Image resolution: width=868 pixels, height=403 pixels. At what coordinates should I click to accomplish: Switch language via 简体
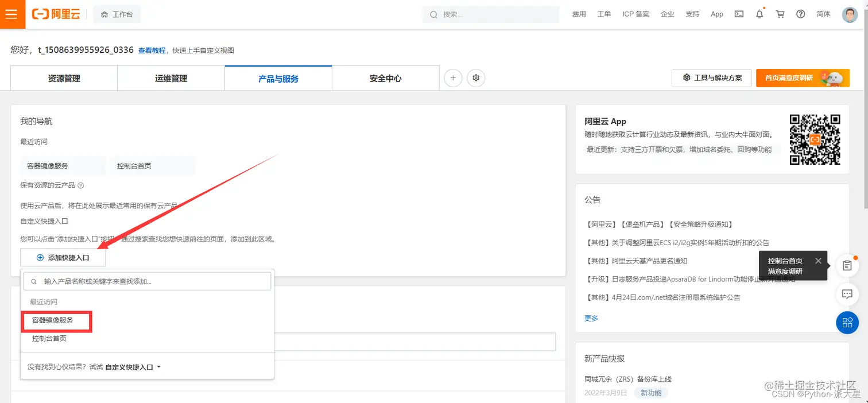pos(823,14)
